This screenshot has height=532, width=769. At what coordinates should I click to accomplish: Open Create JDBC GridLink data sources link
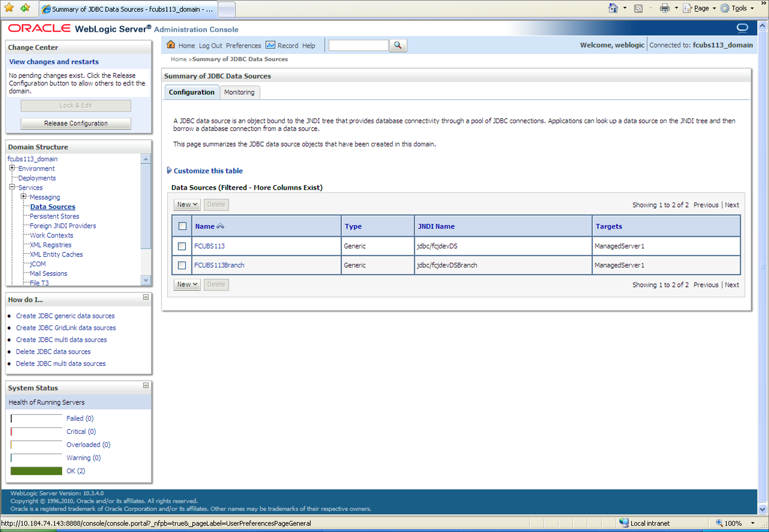[x=66, y=328]
